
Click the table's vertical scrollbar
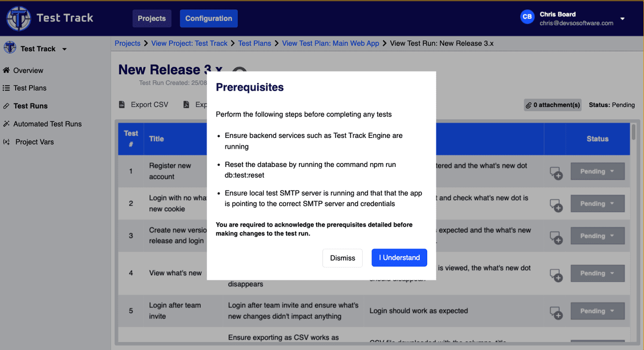pos(634,132)
